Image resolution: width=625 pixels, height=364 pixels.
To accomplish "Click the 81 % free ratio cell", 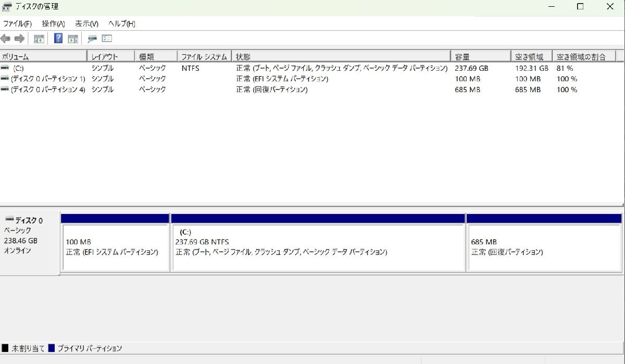I will [565, 68].
